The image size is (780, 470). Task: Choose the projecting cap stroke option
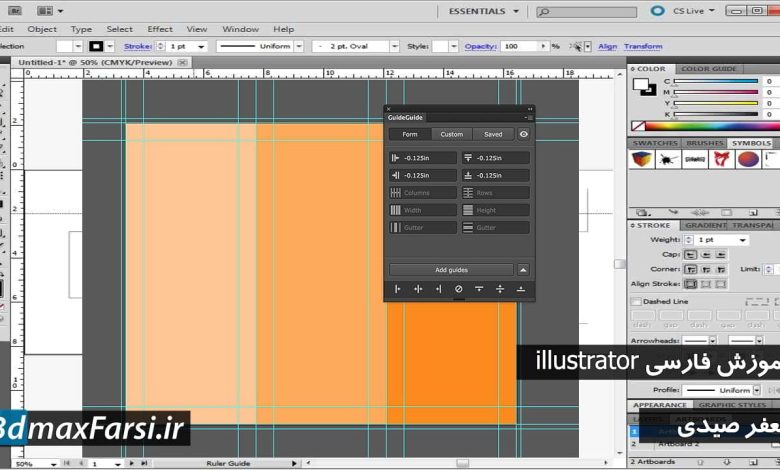pos(721,255)
